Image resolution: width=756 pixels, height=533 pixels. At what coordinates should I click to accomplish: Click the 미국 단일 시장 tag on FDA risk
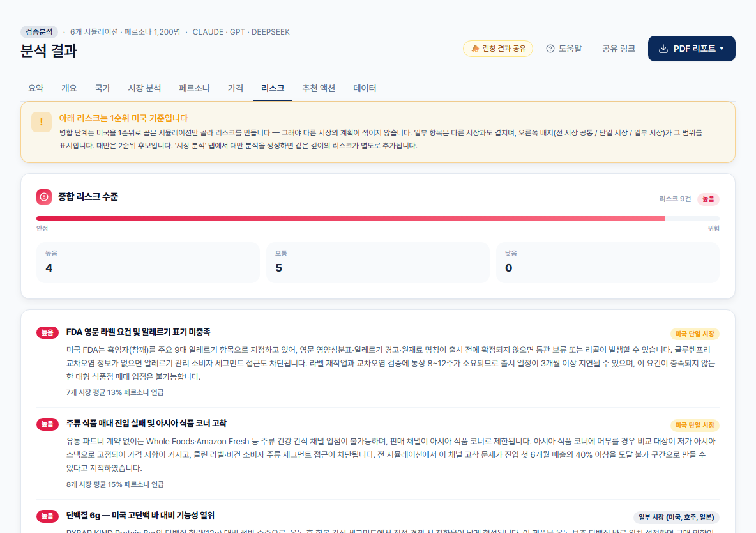click(695, 334)
